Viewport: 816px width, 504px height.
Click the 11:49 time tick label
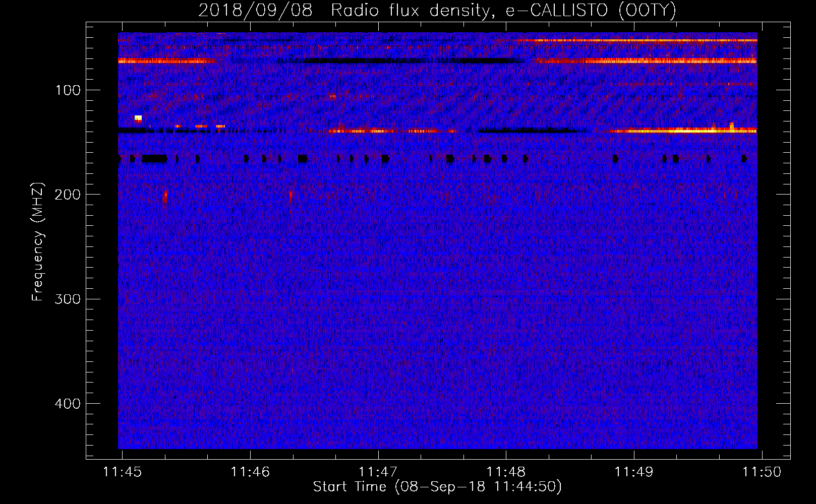pyautogui.click(x=634, y=472)
